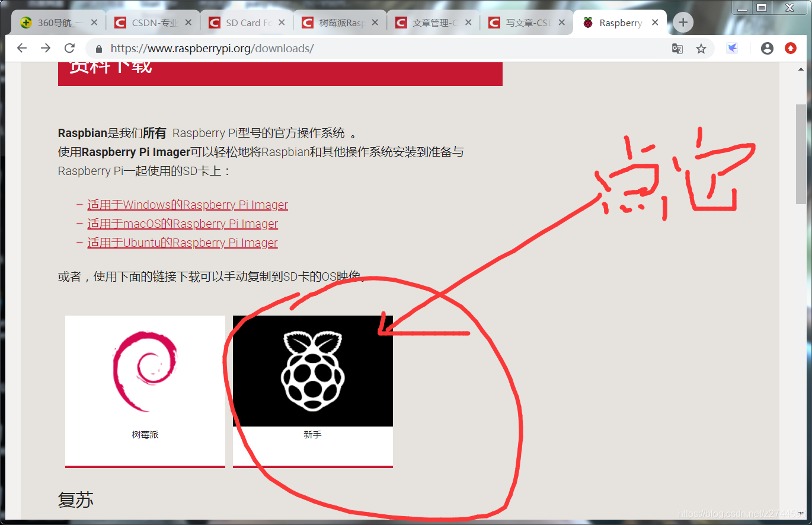Close the SD Card Fo tab
Image resolution: width=812 pixels, height=525 pixels.
(x=282, y=23)
